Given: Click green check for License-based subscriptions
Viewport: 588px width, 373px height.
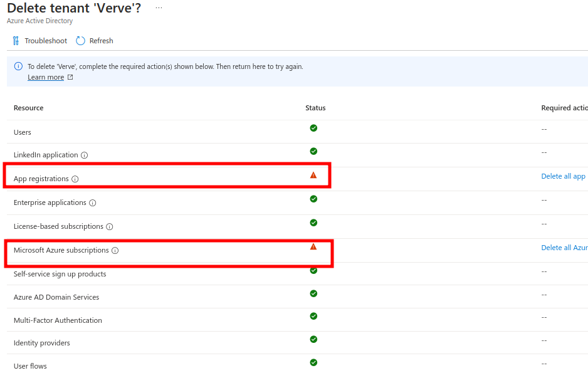Looking at the screenshot, I should pos(313,223).
